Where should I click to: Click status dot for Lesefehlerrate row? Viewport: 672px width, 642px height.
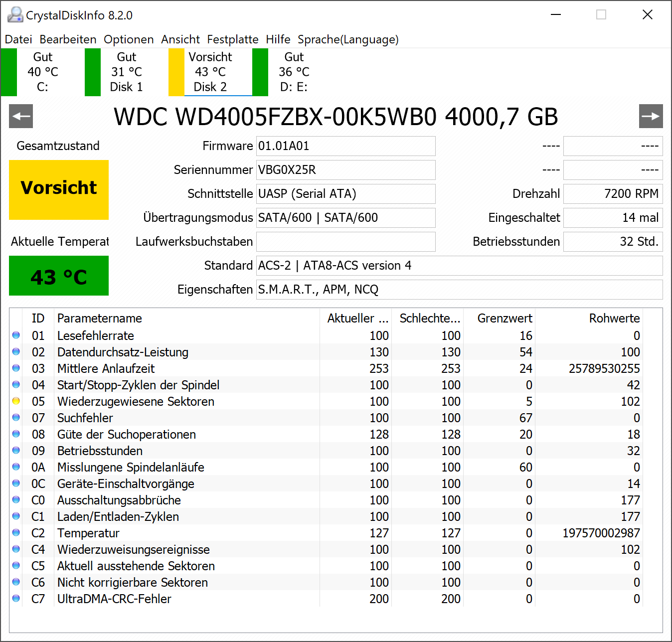pyautogui.click(x=16, y=335)
